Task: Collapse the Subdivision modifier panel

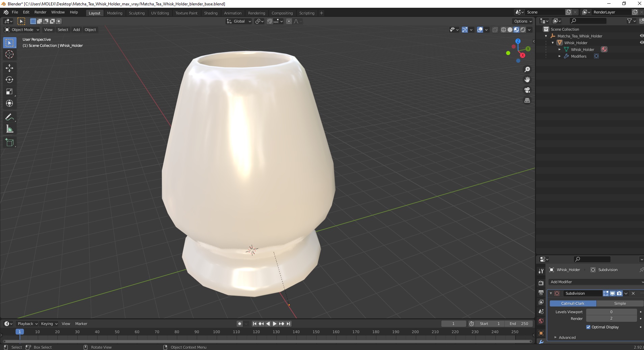Action: tap(551, 293)
